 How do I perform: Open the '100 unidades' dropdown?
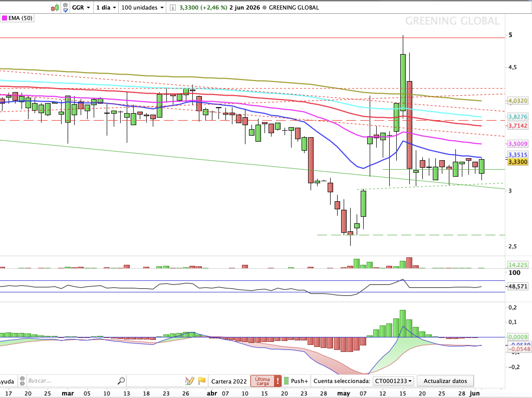[x=142, y=8]
